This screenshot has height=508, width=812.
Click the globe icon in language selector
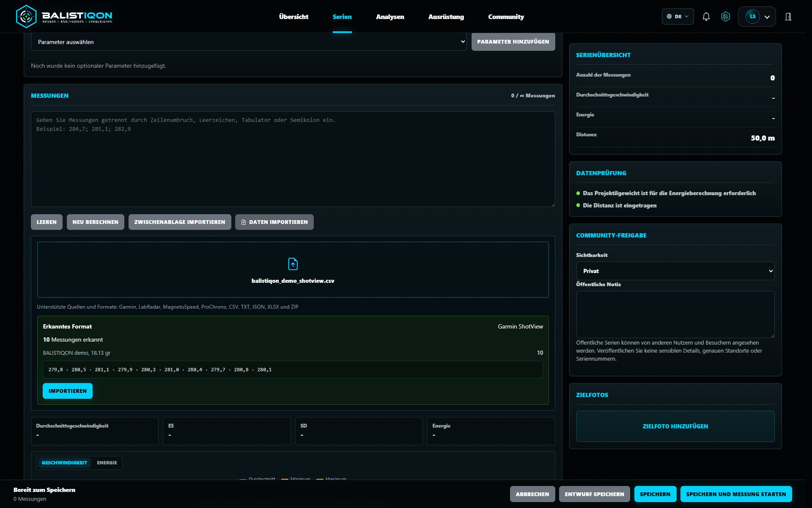tap(669, 17)
